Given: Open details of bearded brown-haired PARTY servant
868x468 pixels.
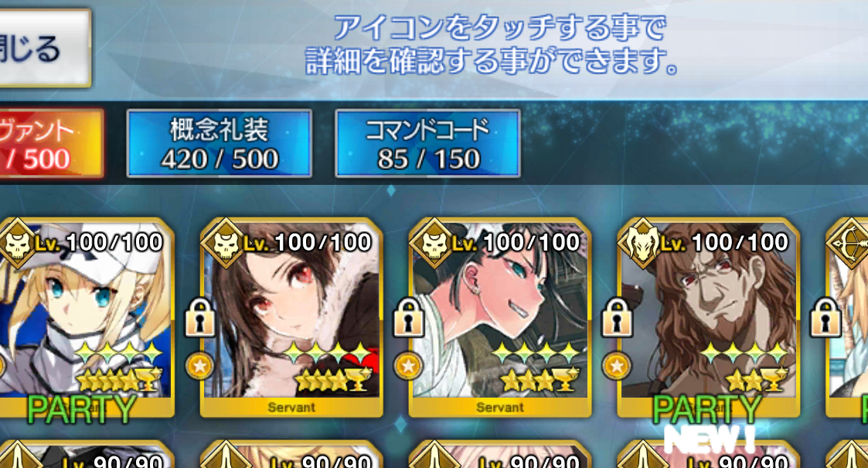Looking at the screenshot, I should (709, 317).
